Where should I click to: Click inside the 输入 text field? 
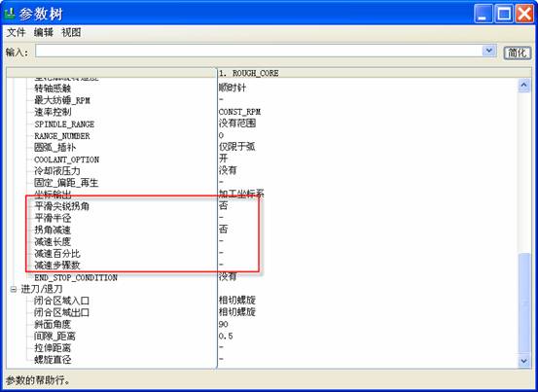[259, 51]
